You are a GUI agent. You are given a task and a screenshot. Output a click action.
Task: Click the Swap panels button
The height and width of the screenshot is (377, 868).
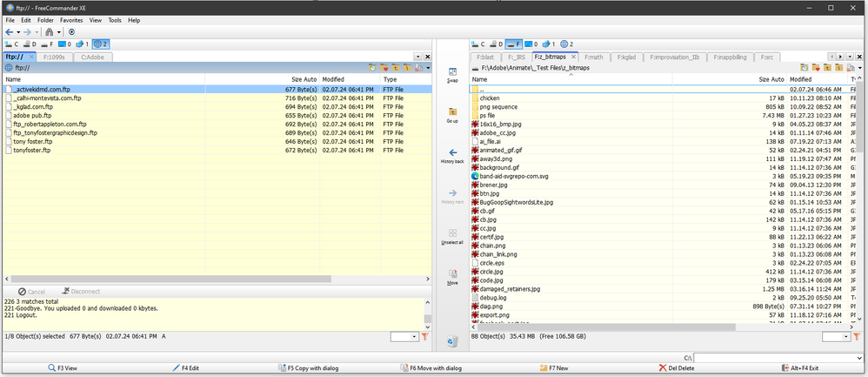click(452, 76)
